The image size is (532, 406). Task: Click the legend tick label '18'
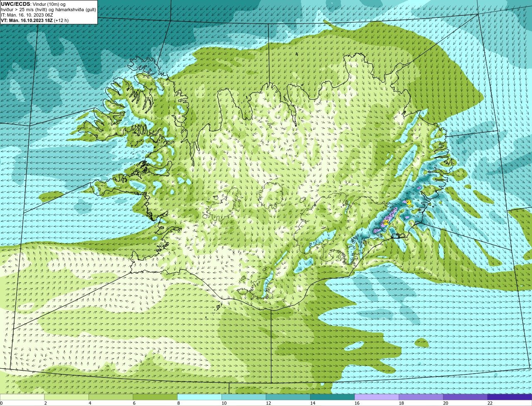pyautogui.click(x=401, y=403)
